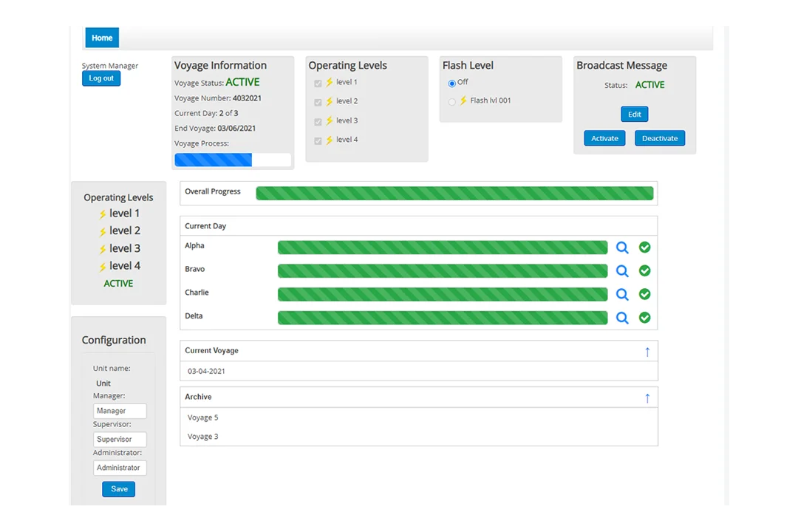Collapse the Current Voyage section

647,351
